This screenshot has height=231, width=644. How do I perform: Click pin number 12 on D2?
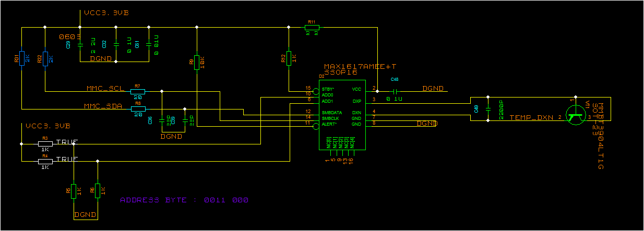pyautogui.click(x=308, y=112)
